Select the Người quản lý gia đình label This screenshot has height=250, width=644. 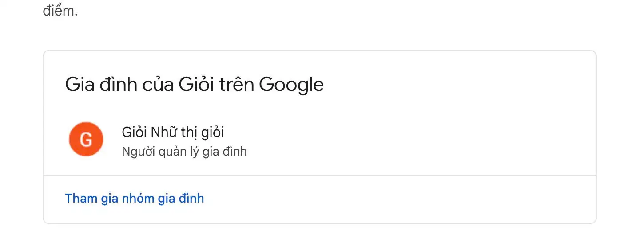[x=184, y=152]
